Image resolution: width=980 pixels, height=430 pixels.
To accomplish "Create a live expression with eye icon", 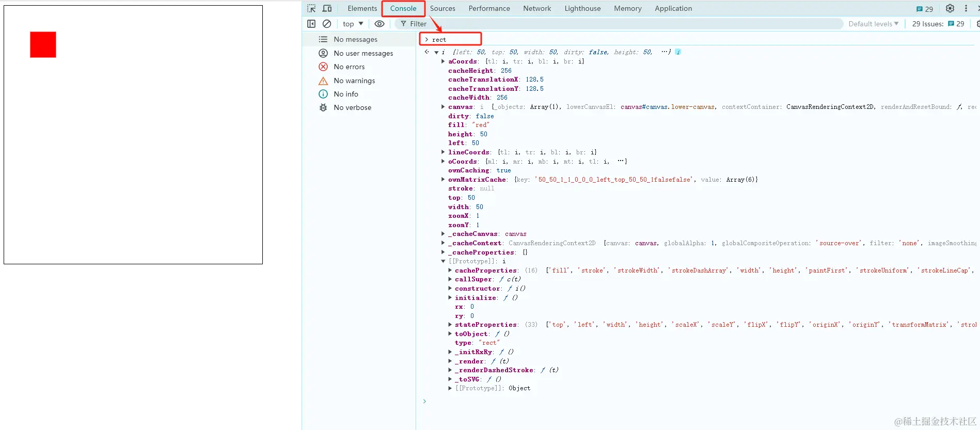I will [380, 24].
